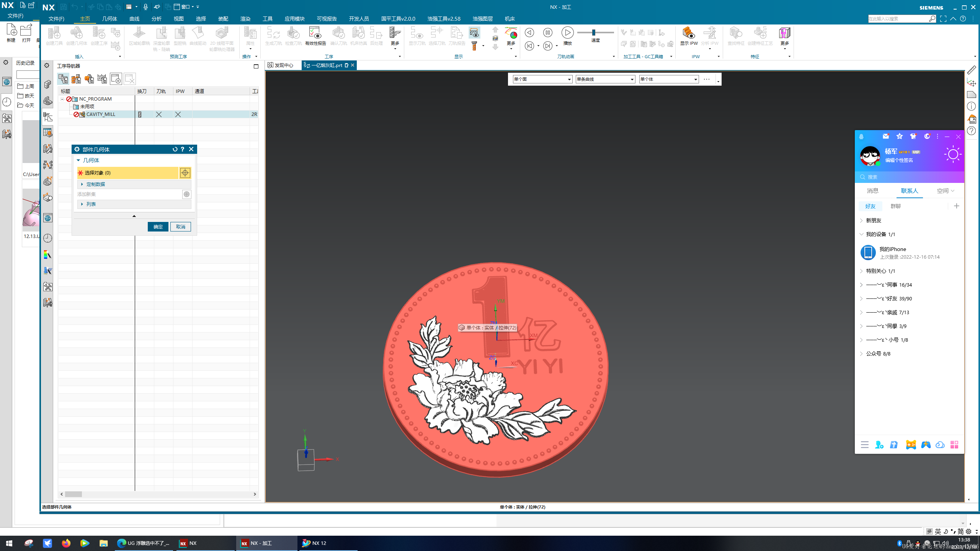Click the microphone icon in quick access toolbar
The image size is (980, 551).
point(145,7)
